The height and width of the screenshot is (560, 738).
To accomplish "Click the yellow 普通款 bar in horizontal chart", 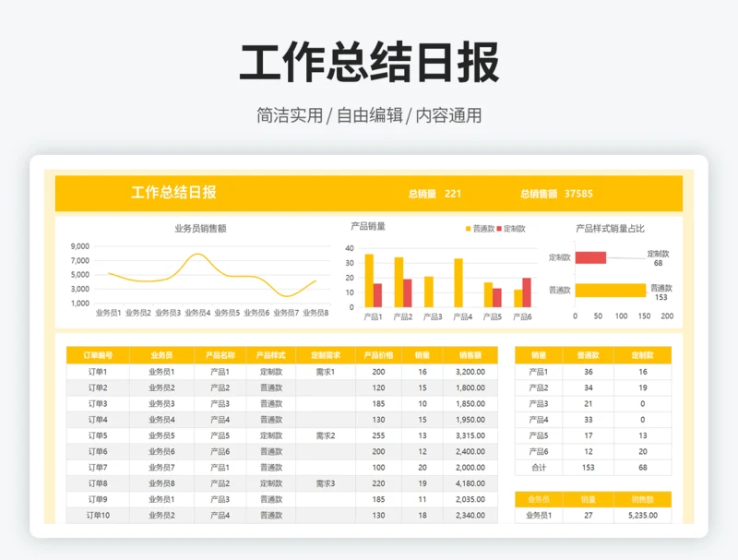I will 610,290.
